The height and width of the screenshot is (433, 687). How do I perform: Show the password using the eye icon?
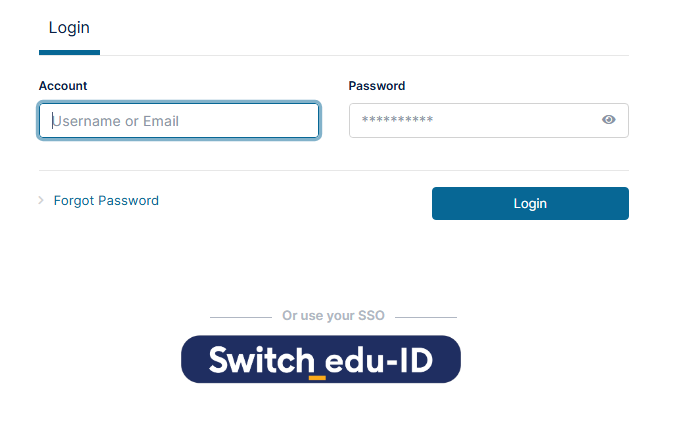608,120
